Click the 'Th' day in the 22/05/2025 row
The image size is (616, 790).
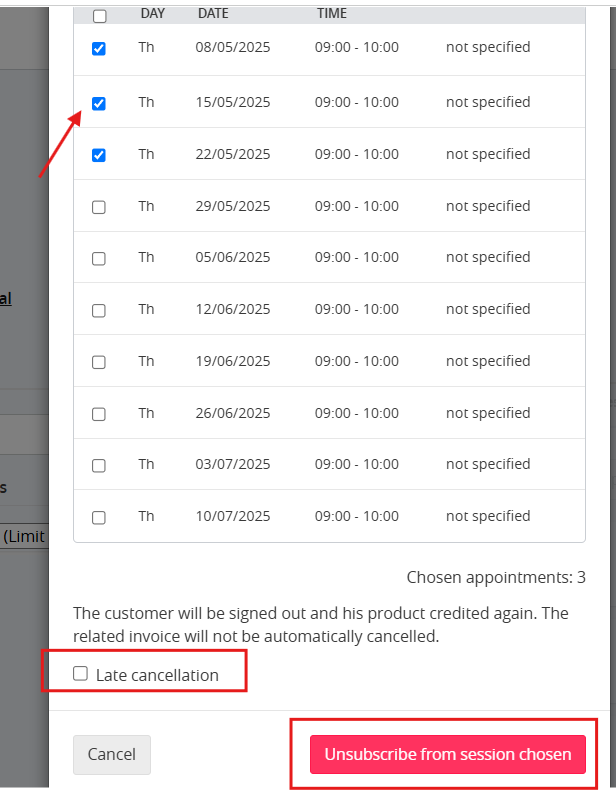[x=146, y=154]
